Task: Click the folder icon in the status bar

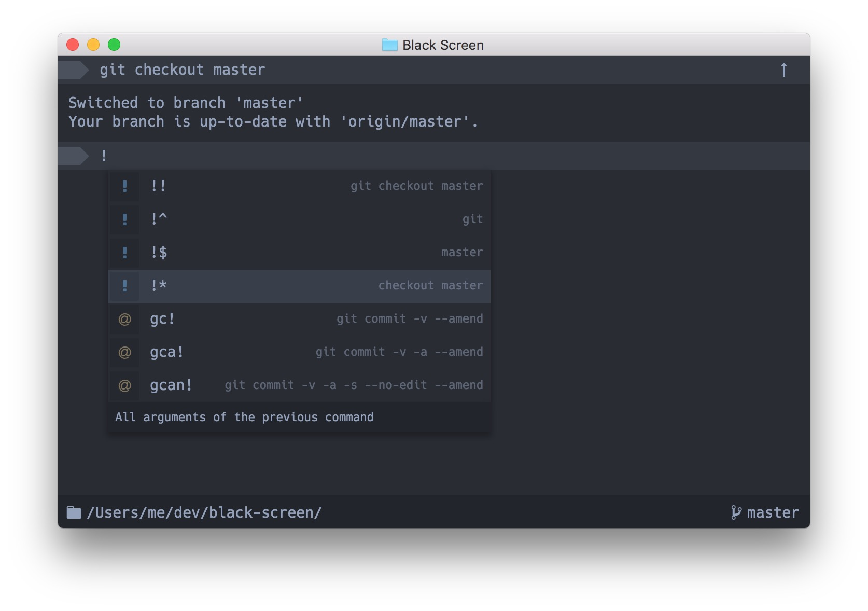Action: click(x=74, y=512)
